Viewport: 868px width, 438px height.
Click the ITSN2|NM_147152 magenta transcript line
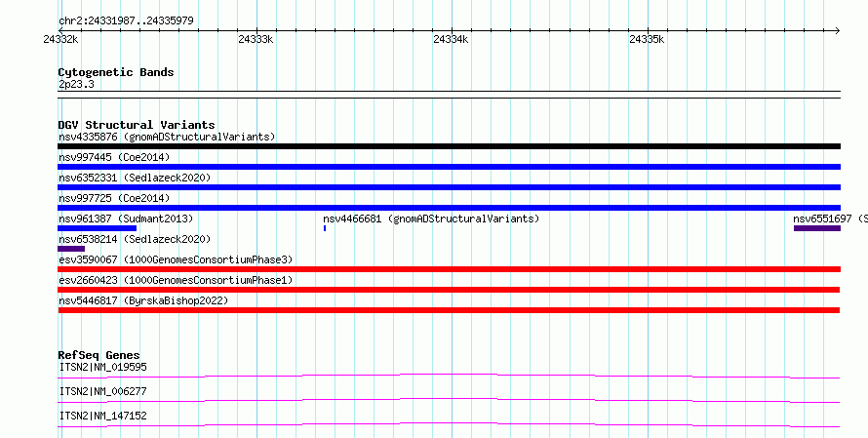coord(449,424)
